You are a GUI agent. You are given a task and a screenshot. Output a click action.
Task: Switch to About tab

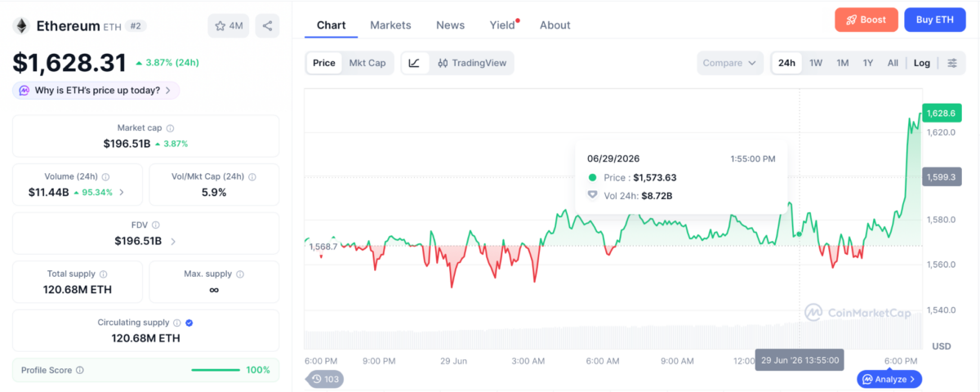555,25
